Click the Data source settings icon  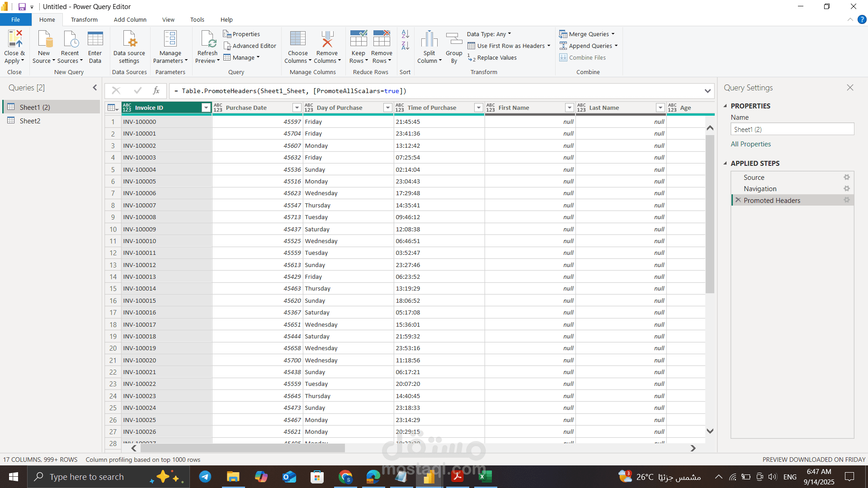click(x=129, y=39)
